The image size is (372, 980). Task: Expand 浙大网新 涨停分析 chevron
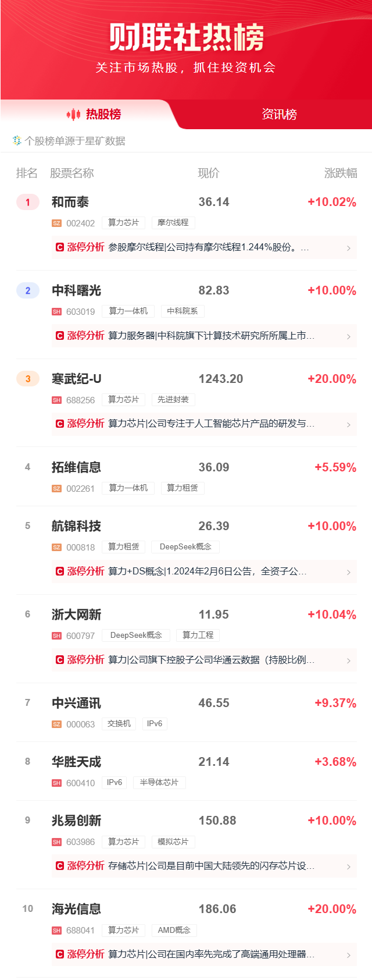click(348, 661)
